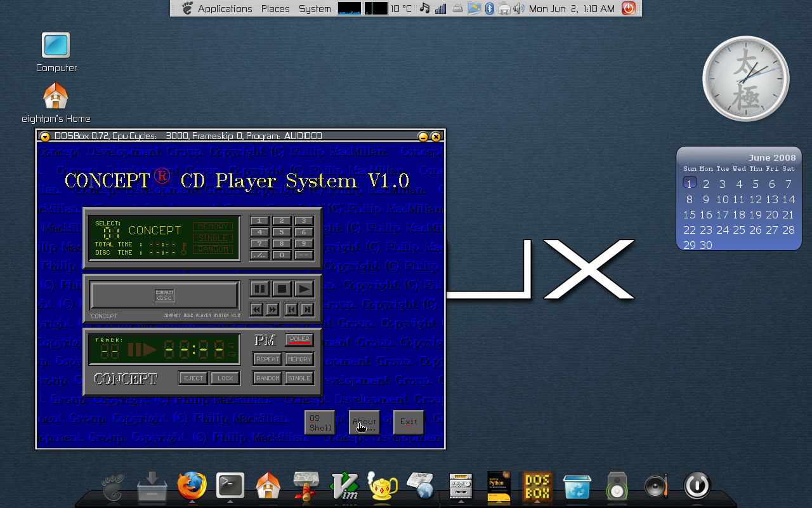Skip to previous track
812x508 pixels.
pyautogui.click(x=291, y=309)
